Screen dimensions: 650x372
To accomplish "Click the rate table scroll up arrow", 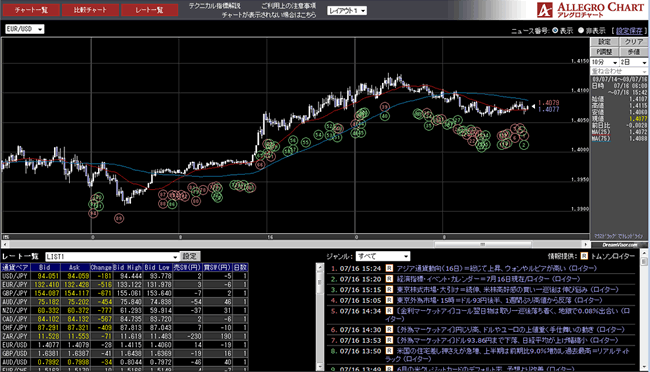I will [x=320, y=267].
